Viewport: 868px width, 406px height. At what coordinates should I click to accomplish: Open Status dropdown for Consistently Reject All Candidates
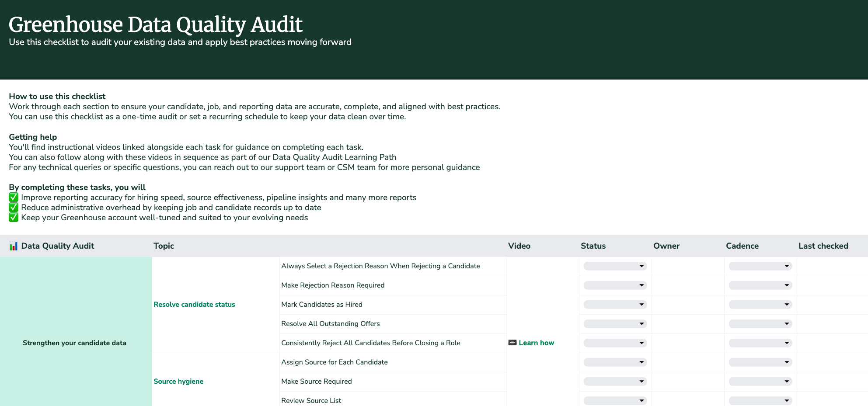(x=615, y=343)
